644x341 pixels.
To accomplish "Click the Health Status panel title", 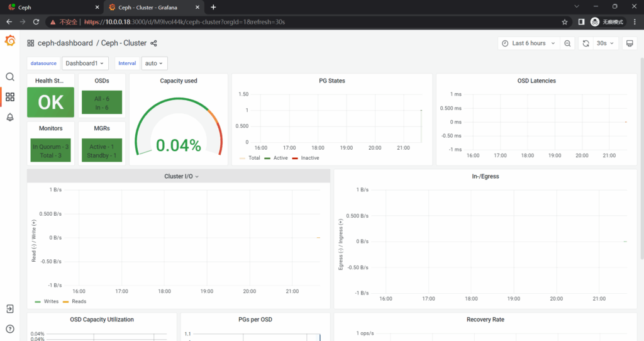I will 49,81.
